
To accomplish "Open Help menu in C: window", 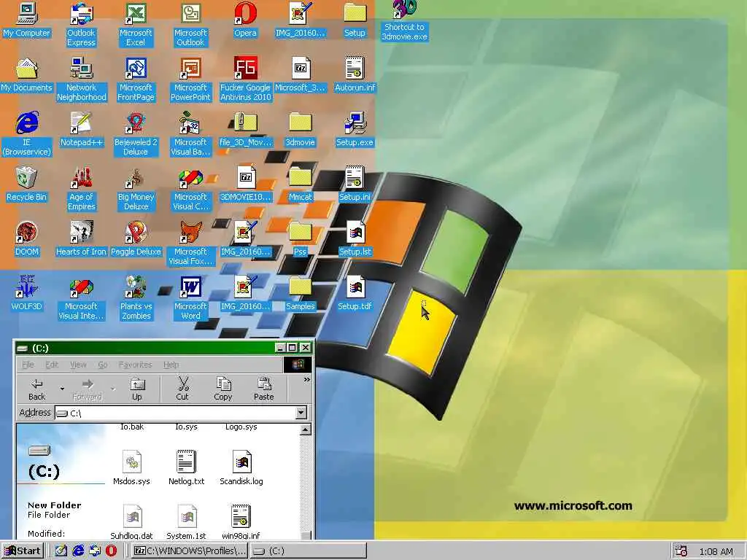I will 171,365.
